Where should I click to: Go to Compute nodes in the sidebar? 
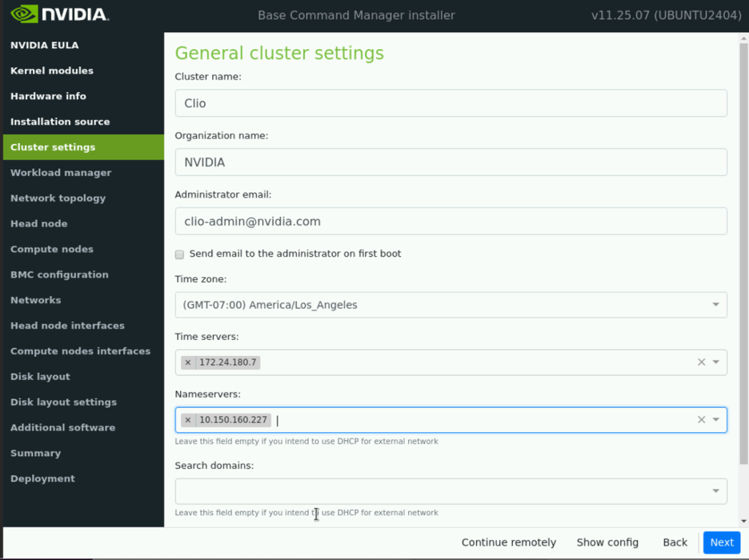coord(83,250)
